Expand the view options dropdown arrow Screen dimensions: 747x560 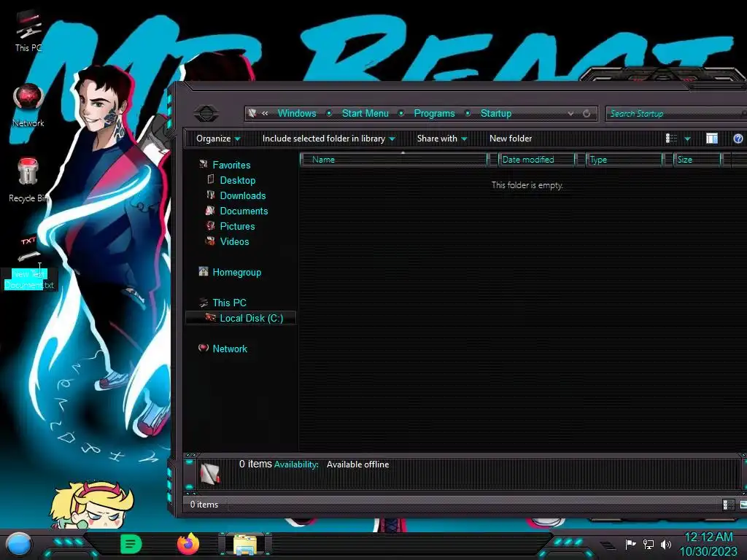click(687, 139)
